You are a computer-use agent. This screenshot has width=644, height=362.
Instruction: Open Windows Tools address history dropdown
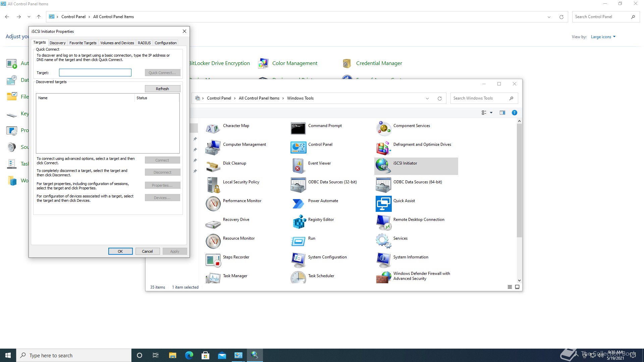click(427, 98)
